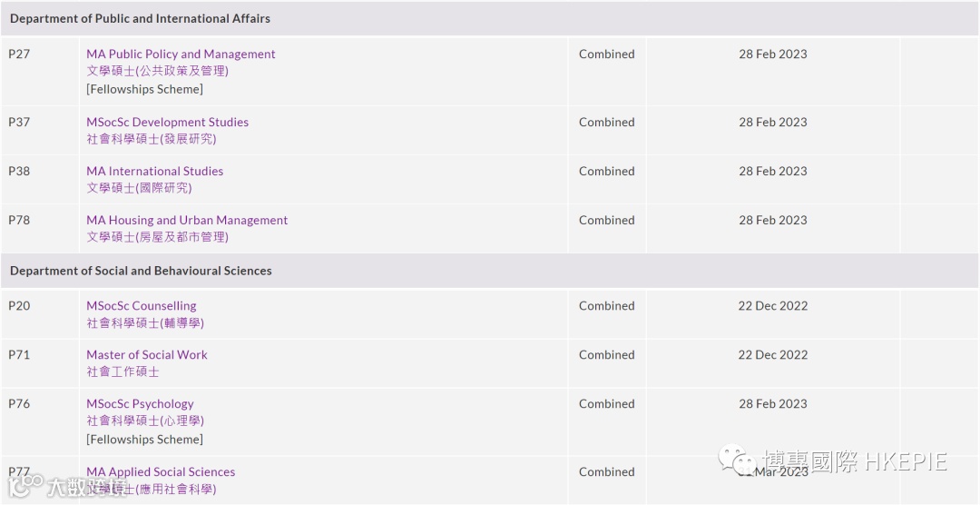980x505 pixels.
Task: Select the Department of Social and Behavioural Sciences header
Action: tap(141, 271)
